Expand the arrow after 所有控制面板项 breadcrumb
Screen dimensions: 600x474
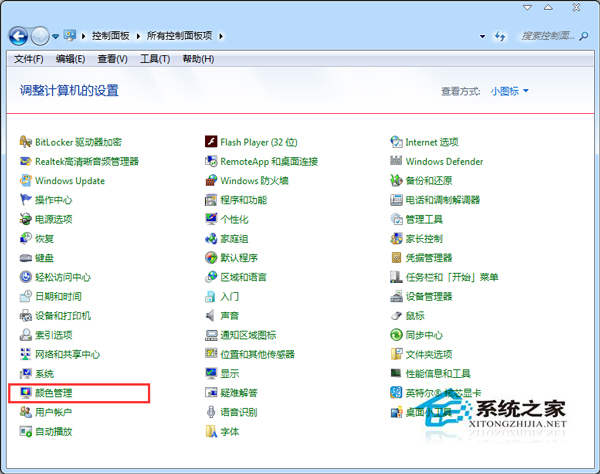tap(221, 36)
